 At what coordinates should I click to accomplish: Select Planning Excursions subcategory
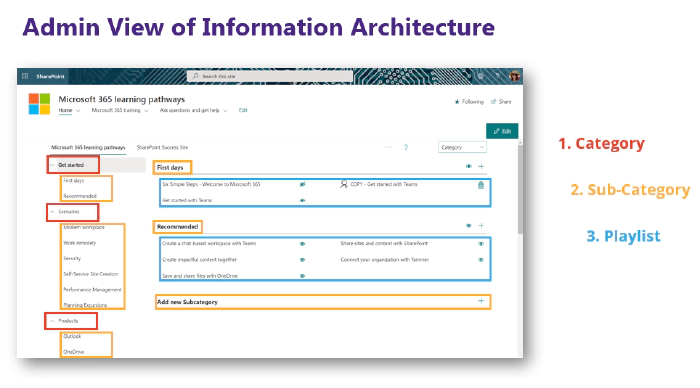[85, 305]
